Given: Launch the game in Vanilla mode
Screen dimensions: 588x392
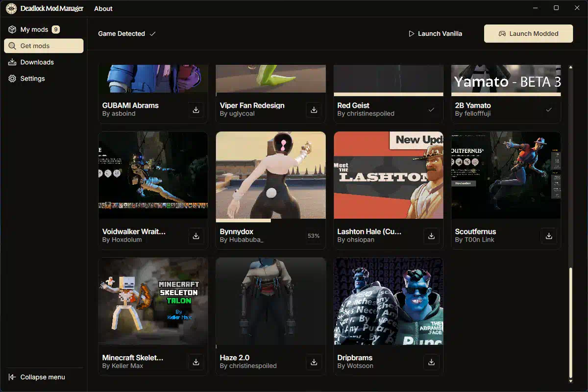Looking at the screenshot, I should pos(435,34).
